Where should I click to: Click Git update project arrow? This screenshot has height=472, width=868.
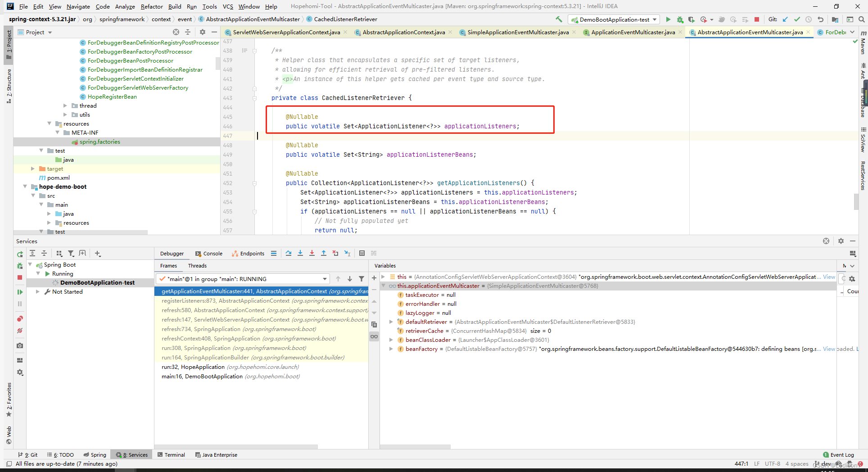[785, 19]
